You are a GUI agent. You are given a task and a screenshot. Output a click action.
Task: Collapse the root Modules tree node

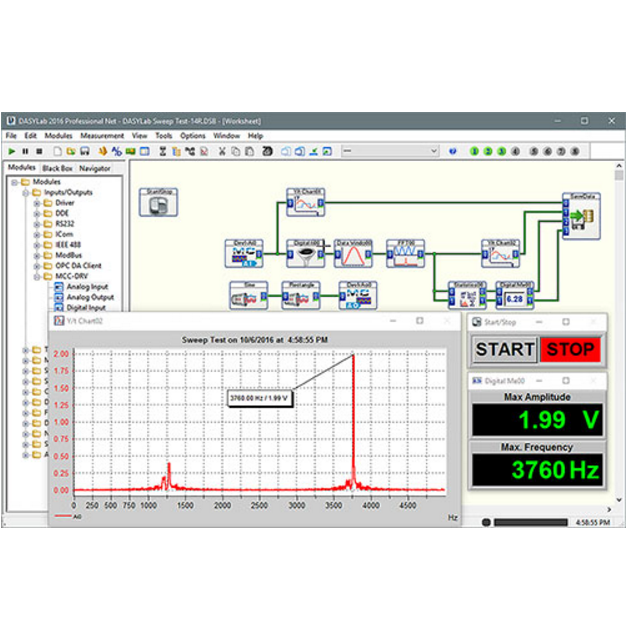coord(15,182)
